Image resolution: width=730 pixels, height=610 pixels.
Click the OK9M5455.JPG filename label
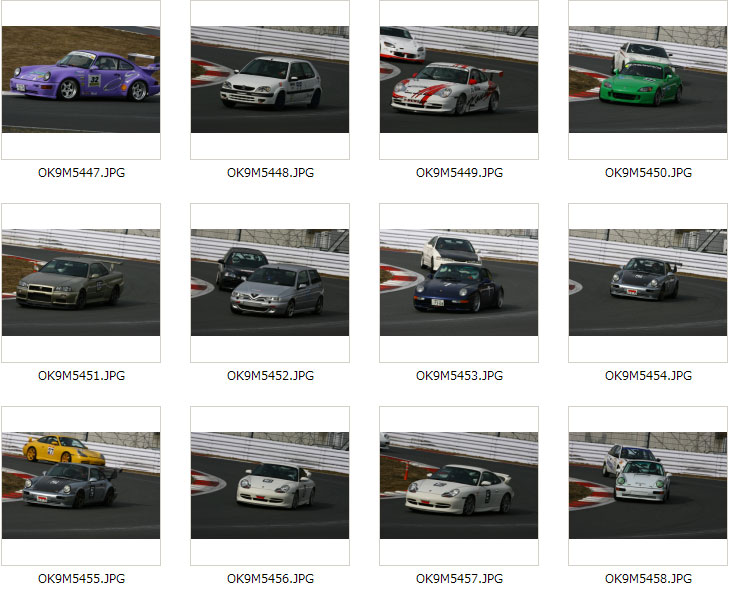(x=81, y=579)
